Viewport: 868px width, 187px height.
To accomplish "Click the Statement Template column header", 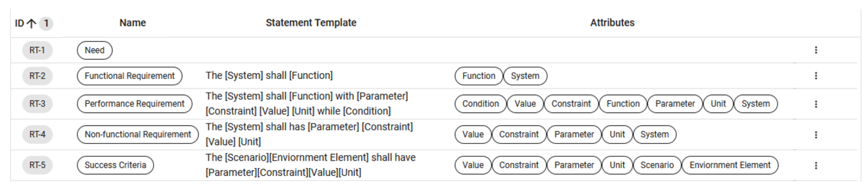I will 311,23.
